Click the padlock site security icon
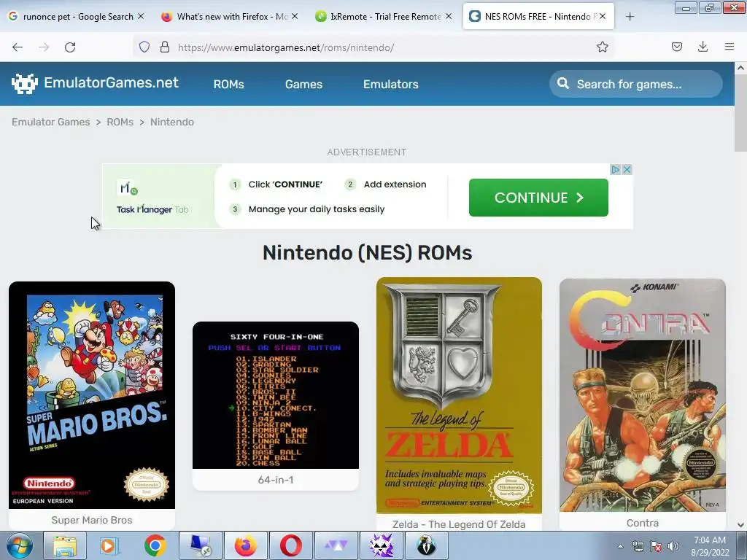The height and width of the screenshot is (560, 747). (165, 47)
